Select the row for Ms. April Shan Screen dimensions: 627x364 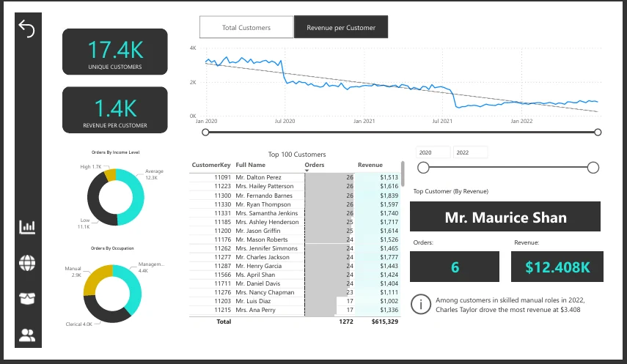pos(295,275)
